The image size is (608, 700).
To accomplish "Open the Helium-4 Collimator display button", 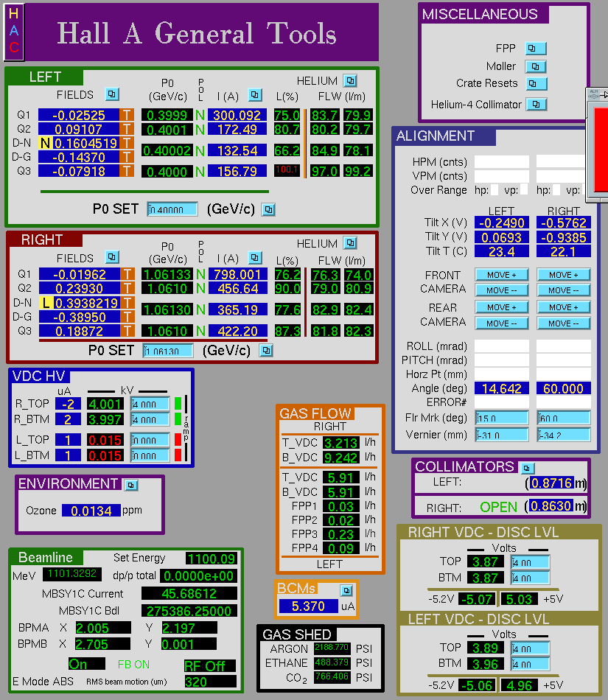I will 536,105.
